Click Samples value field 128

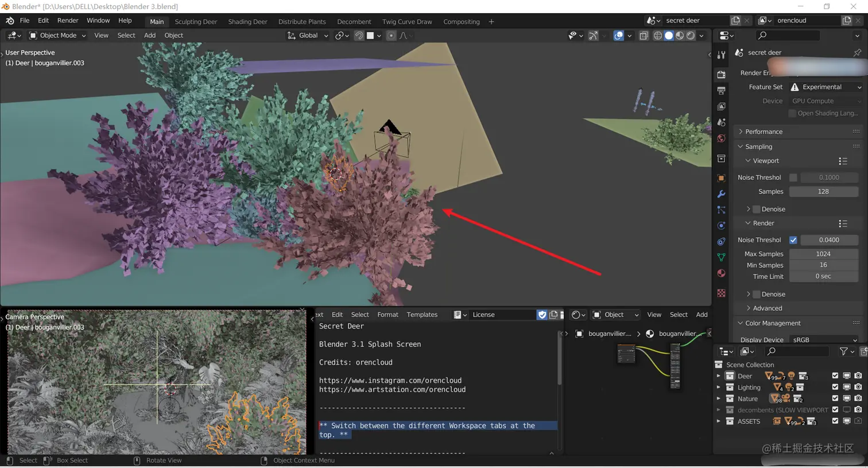pos(823,192)
